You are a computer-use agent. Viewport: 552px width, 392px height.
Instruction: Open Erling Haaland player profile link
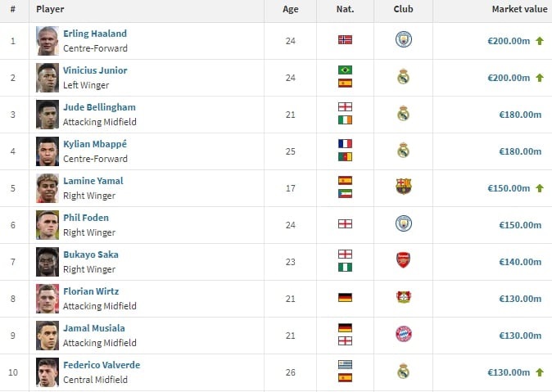tap(95, 34)
